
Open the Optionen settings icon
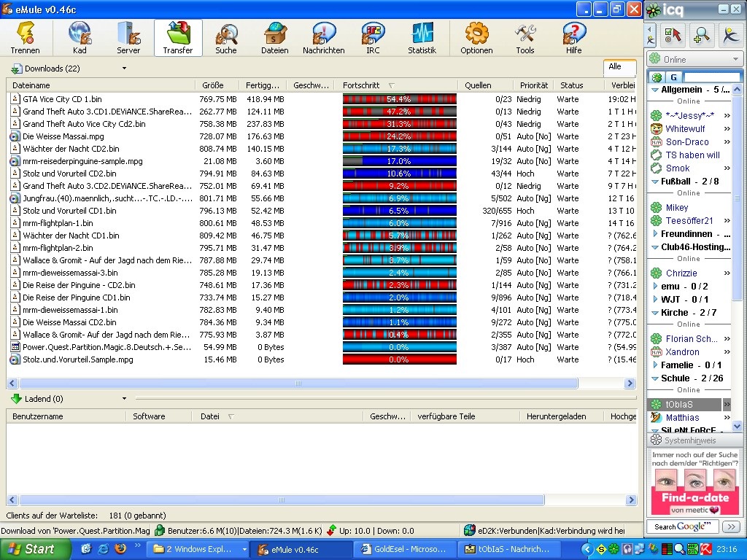pos(476,38)
